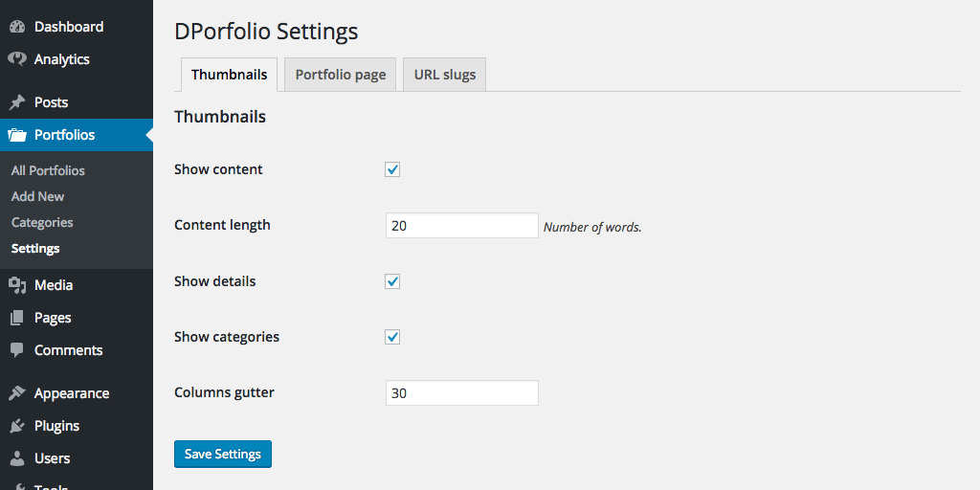The width and height of the screenshot is (980, 490).
Task: Click the Media icon in sidebar
Action: (17, 285)
